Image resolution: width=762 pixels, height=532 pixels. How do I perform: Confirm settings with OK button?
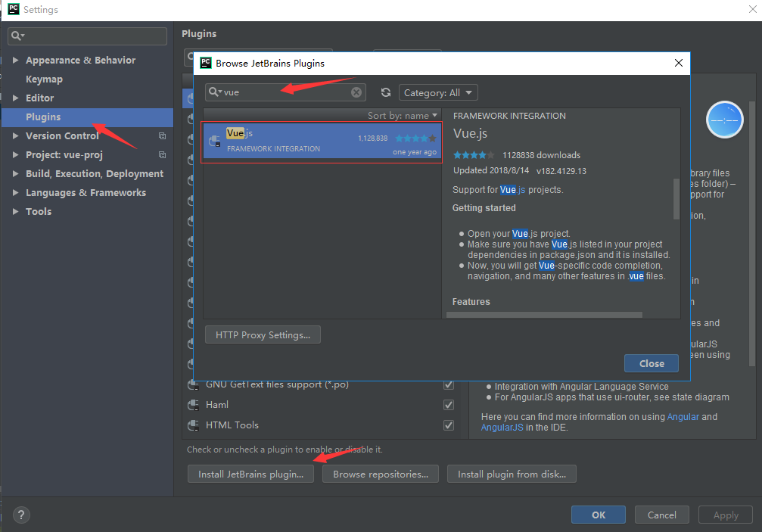click(x=599, y=515)
